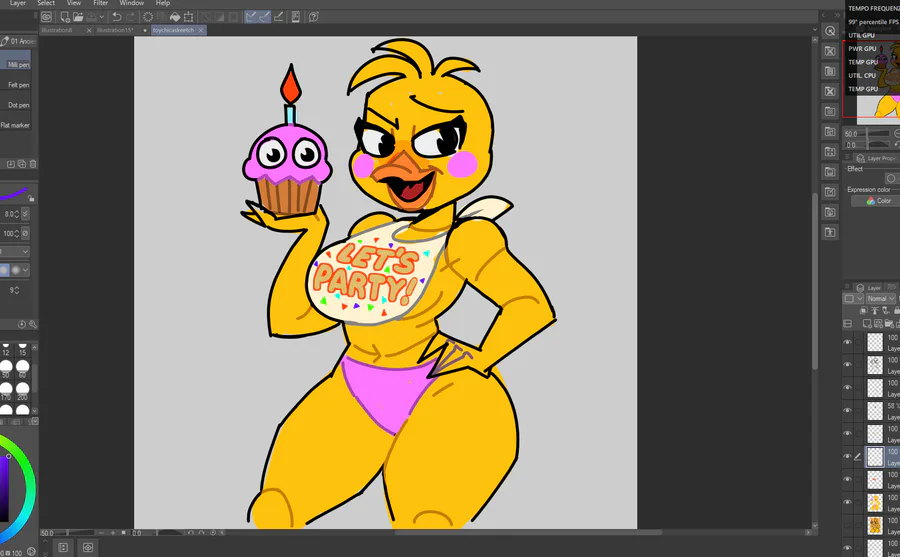Image resolution: width=900 pixels, height=557 pixels.
Task: Hide the layer with the full yellow character thumbnail
Action: tap(847, 502)
